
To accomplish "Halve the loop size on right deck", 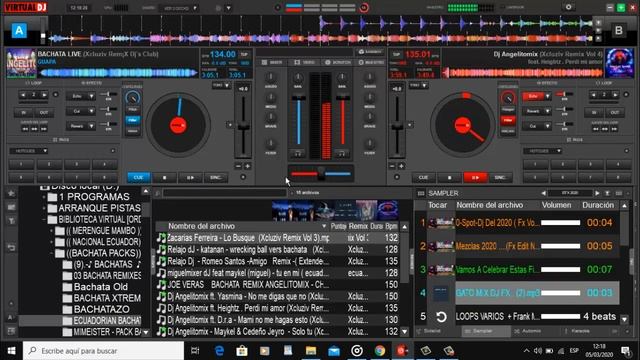I will click(594, 95).
